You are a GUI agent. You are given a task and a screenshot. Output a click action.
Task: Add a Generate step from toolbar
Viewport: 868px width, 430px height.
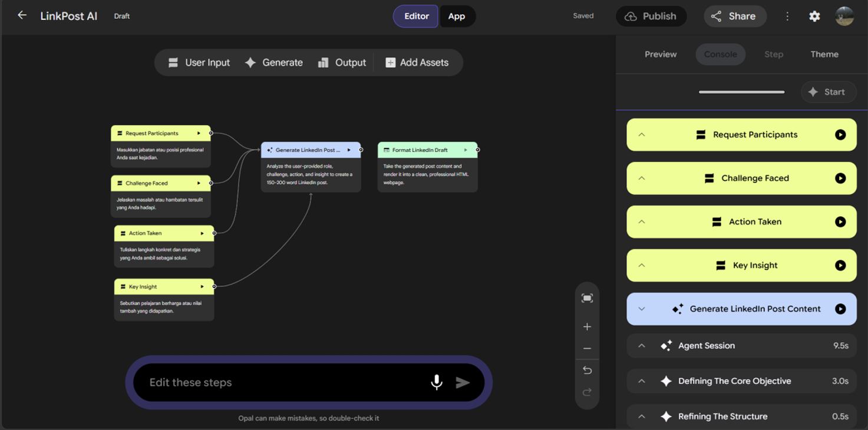274,62
